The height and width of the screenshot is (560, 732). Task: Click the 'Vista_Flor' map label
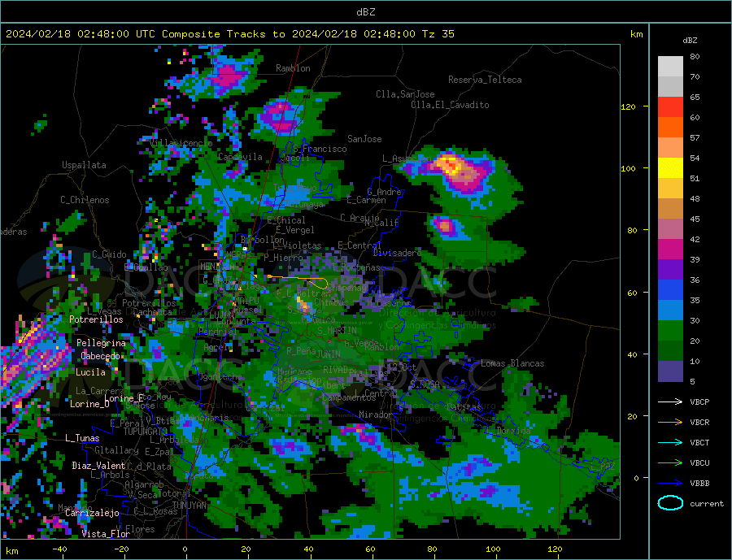click(106, 534)
